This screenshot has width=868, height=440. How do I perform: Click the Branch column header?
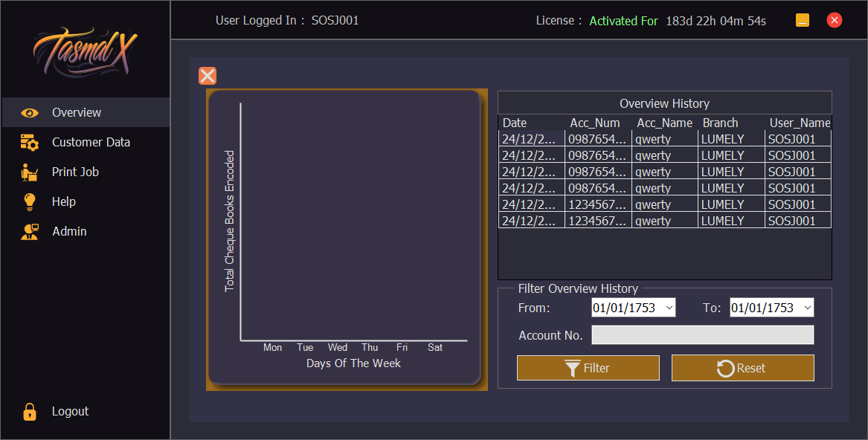pyautogui.click(x=720, y=123)
